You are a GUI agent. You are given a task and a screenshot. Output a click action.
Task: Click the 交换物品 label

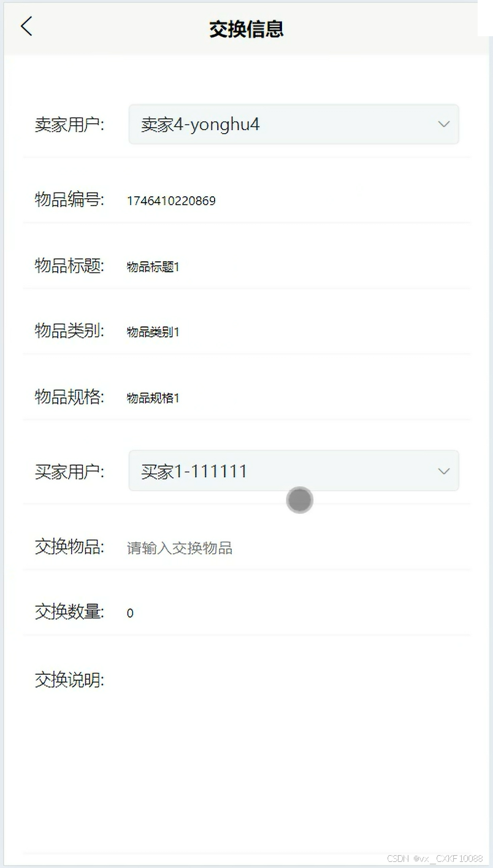coord(69,547)
